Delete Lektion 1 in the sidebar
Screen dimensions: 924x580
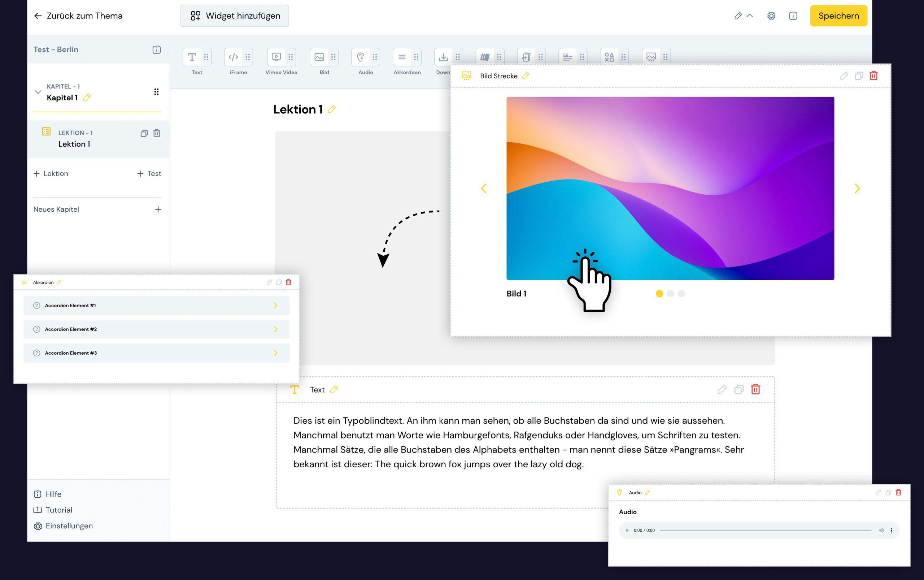157,133
